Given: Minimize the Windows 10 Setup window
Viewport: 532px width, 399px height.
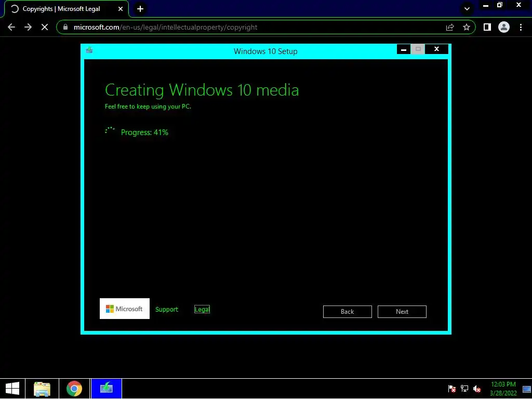Looking at the screenshot, I should [x=404, y=49].
